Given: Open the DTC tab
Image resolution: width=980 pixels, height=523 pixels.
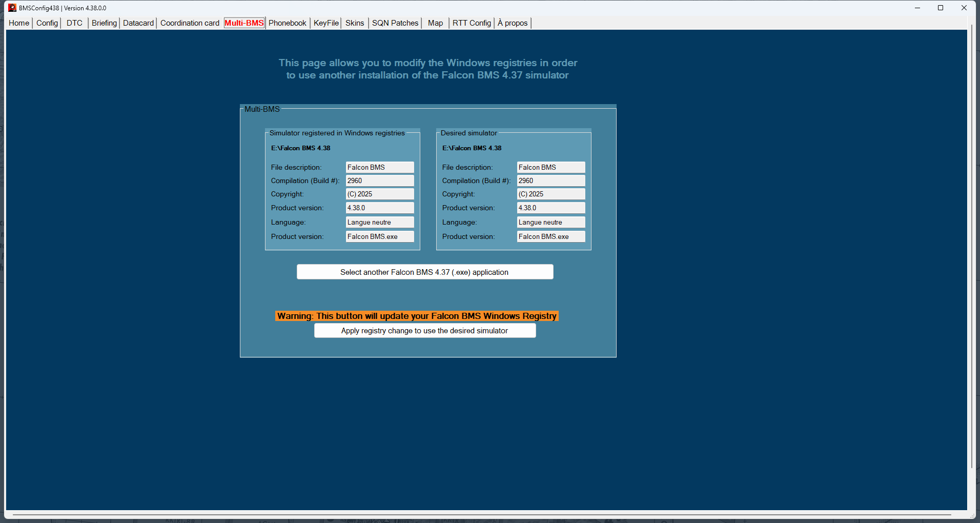Looking at the screenshot, I should 75,23.
